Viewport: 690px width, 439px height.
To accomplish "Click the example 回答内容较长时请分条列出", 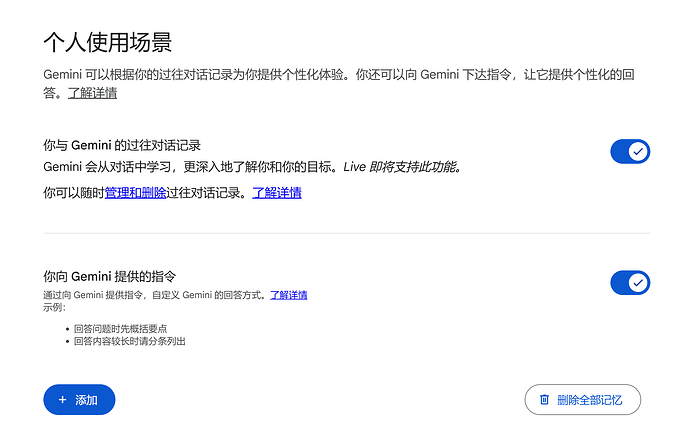I will pos(130,341).
